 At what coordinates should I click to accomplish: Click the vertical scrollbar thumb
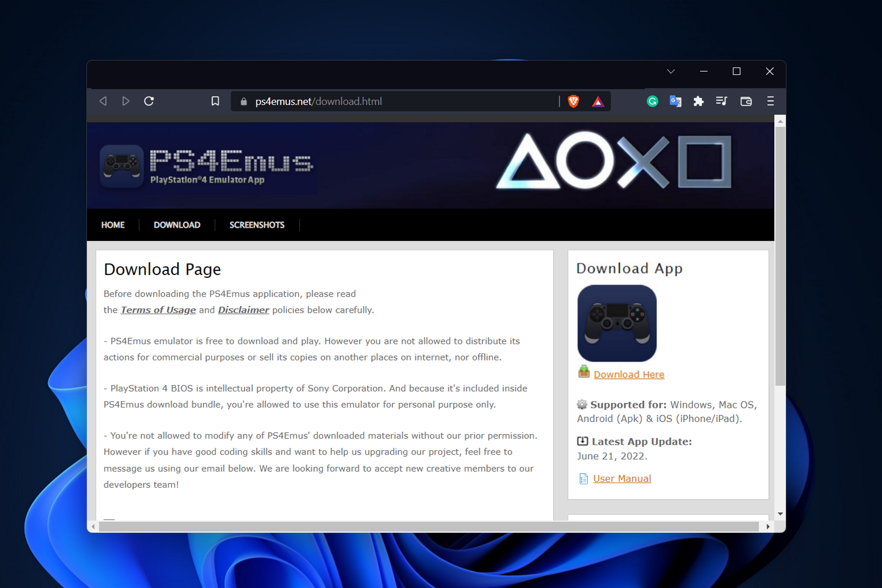click(x=780, y=256)
